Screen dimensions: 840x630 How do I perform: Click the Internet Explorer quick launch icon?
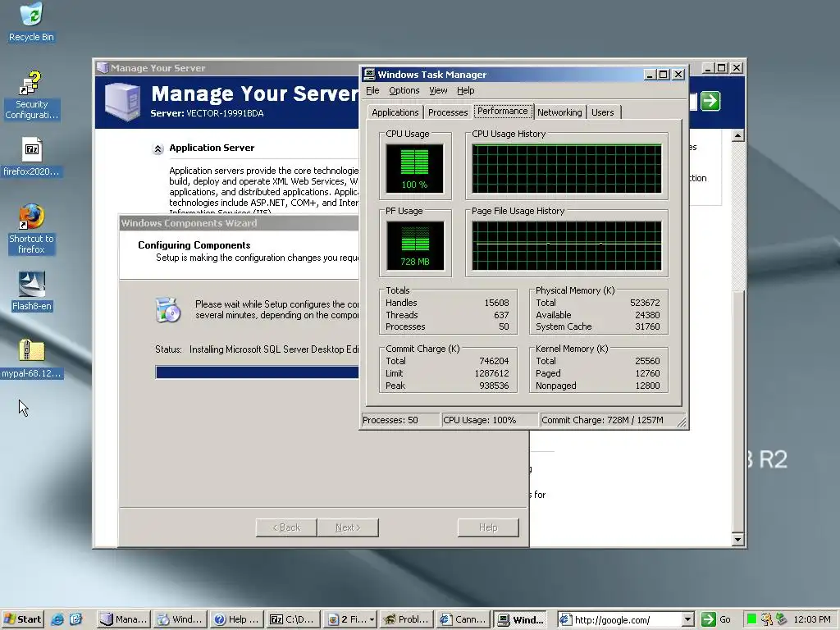point(57,619)
